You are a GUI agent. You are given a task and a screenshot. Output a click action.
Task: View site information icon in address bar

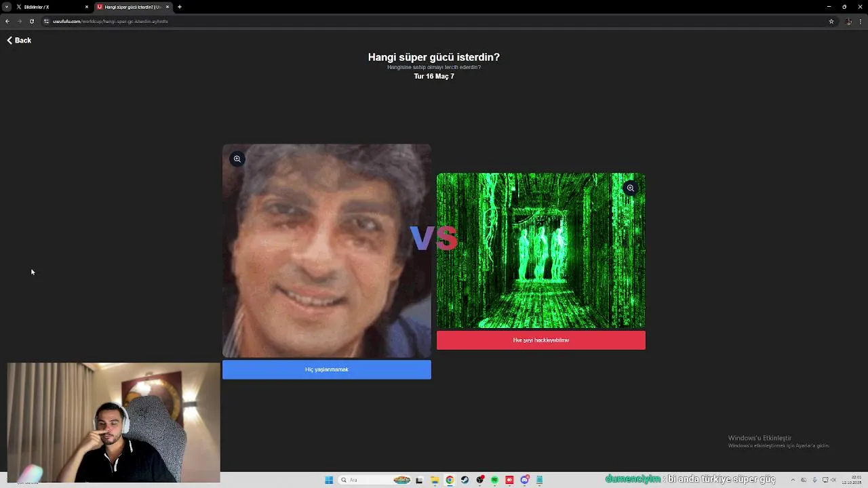click(46, 21)
